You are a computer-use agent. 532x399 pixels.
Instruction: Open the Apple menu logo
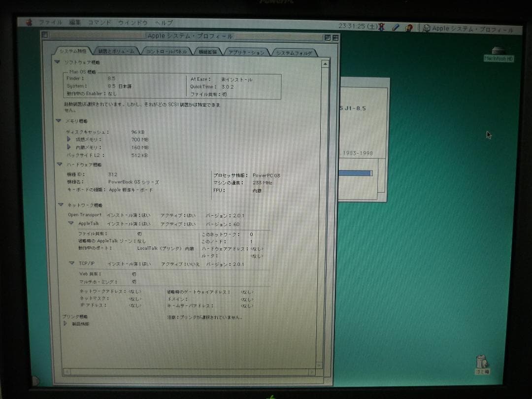coord(30,22)
